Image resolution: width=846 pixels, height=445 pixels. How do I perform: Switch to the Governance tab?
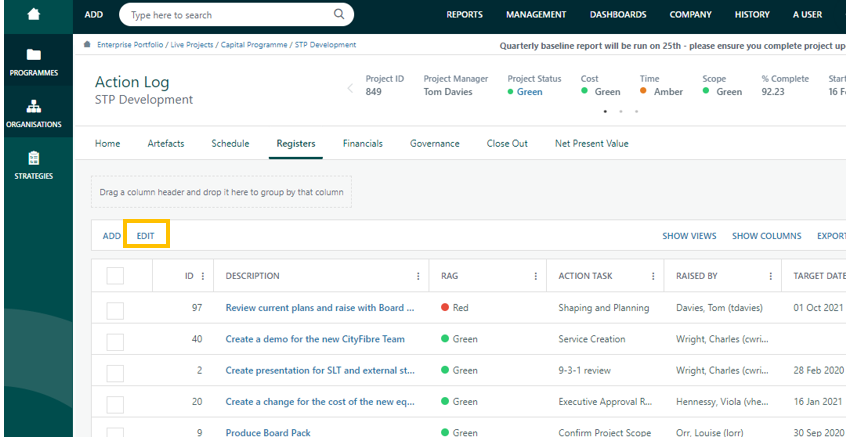[x=435, y=143]
